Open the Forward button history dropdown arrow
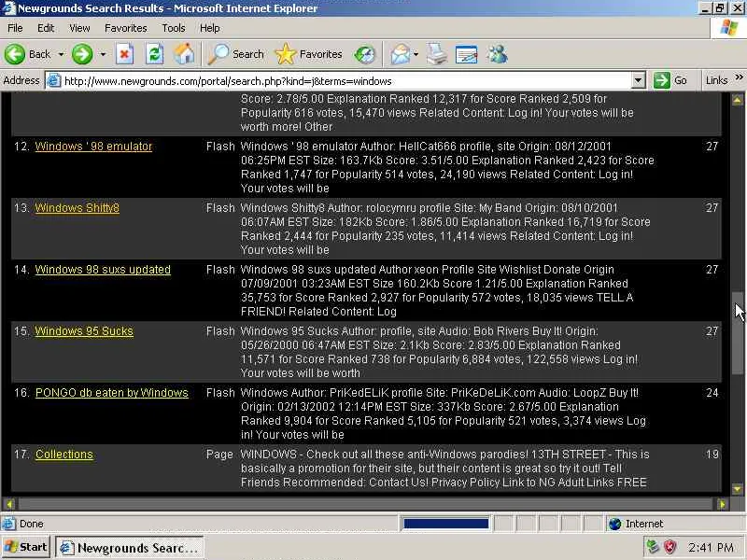 point(103,55)
